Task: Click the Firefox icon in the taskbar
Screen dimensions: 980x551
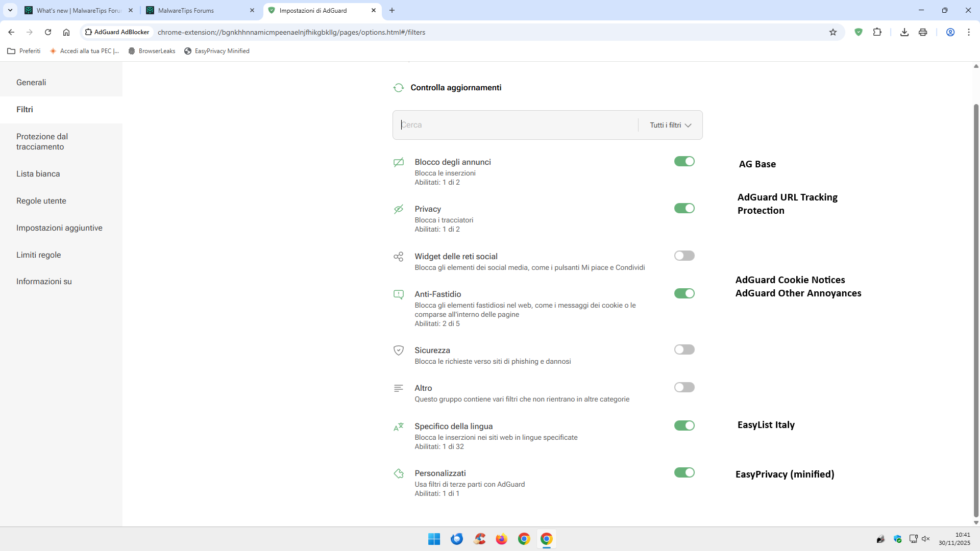Action: [x=501, y=539]
